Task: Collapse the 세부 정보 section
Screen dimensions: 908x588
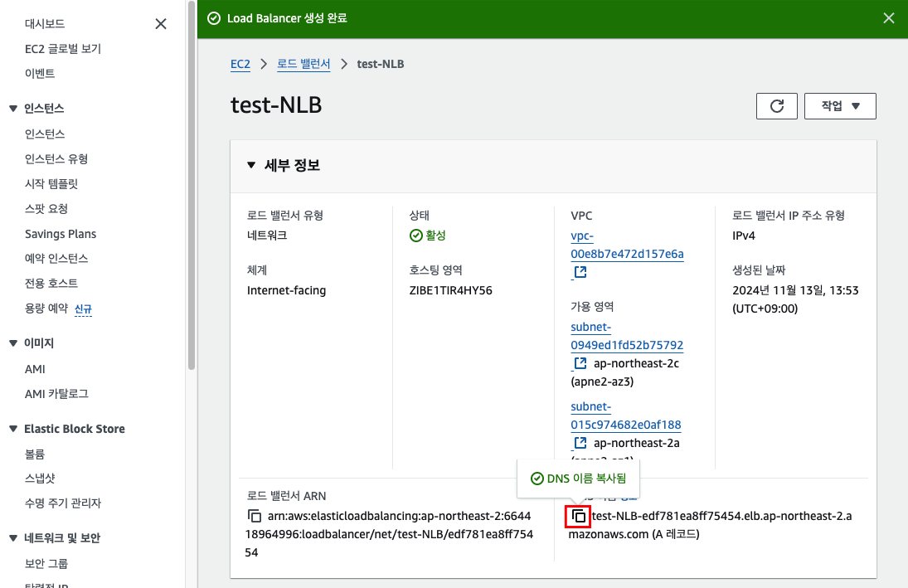Action: [x=251, y=165]
